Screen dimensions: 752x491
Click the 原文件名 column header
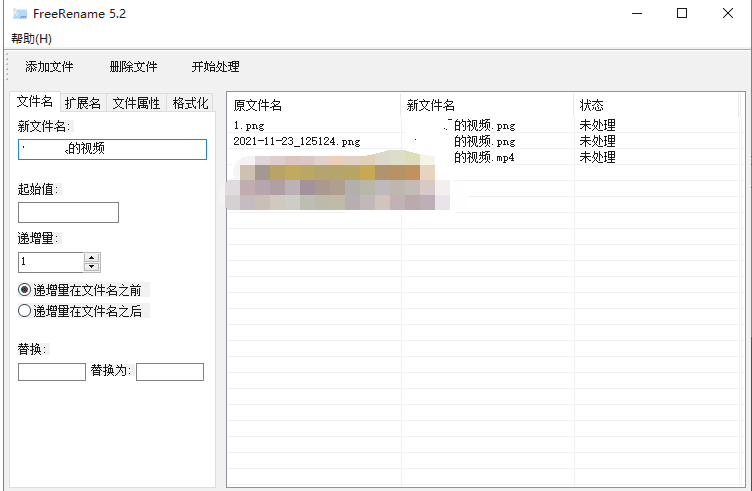(314, 105)
